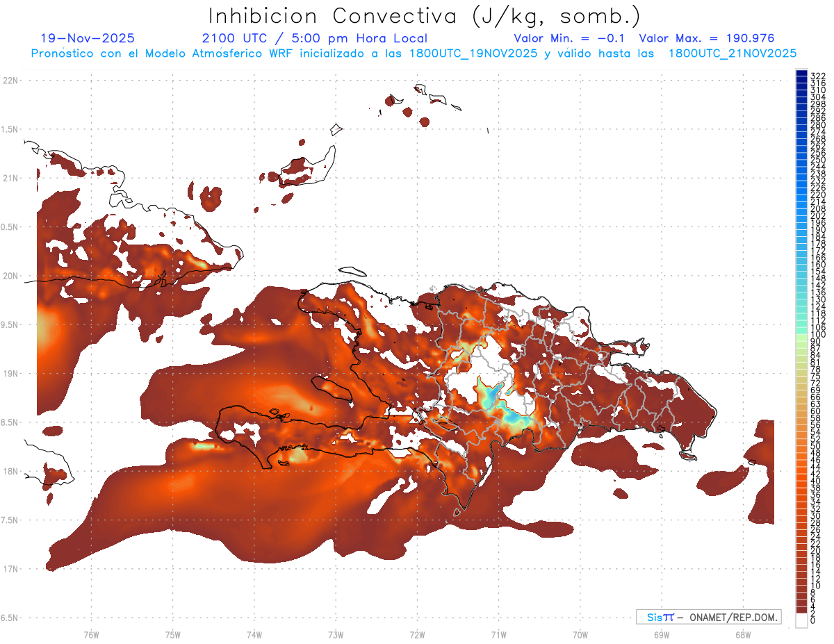Click the '73W' longitude label
The width and height of the screenshot is (834, 644).
click(x=336, y=635)
